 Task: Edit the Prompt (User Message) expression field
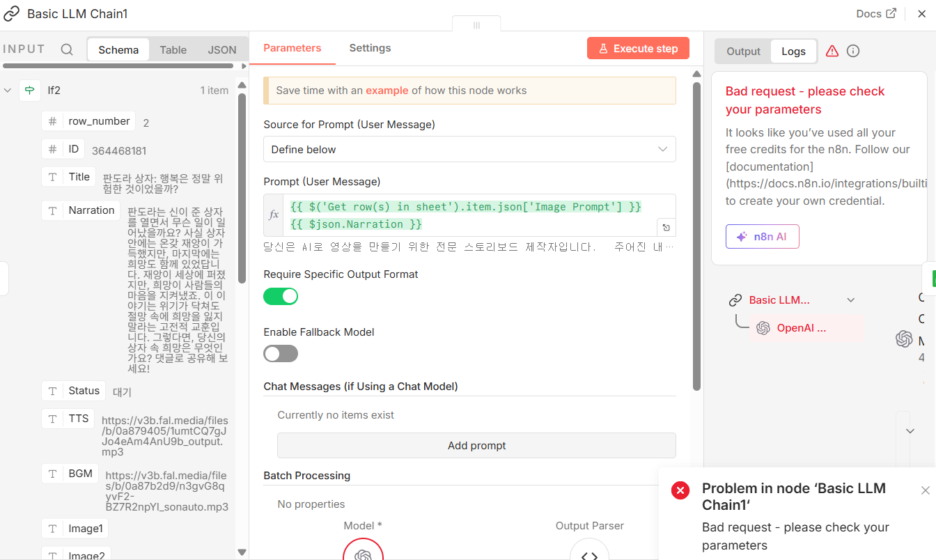tap(471, 215)
